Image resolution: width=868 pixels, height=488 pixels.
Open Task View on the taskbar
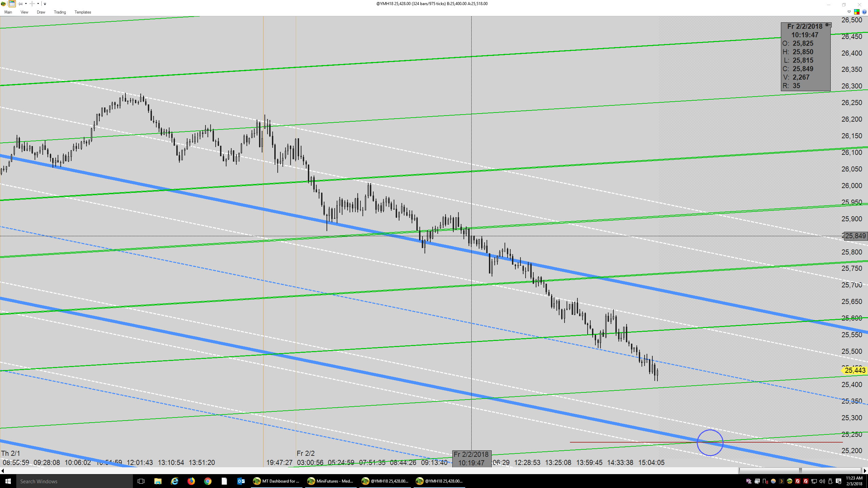click(141, 481)
